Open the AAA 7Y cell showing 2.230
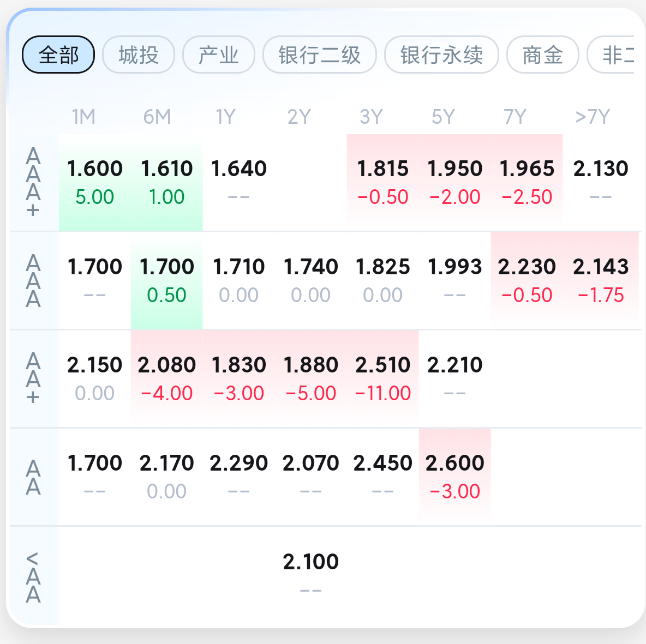Viewport: 646px width, 644px height. click(527, 280)
